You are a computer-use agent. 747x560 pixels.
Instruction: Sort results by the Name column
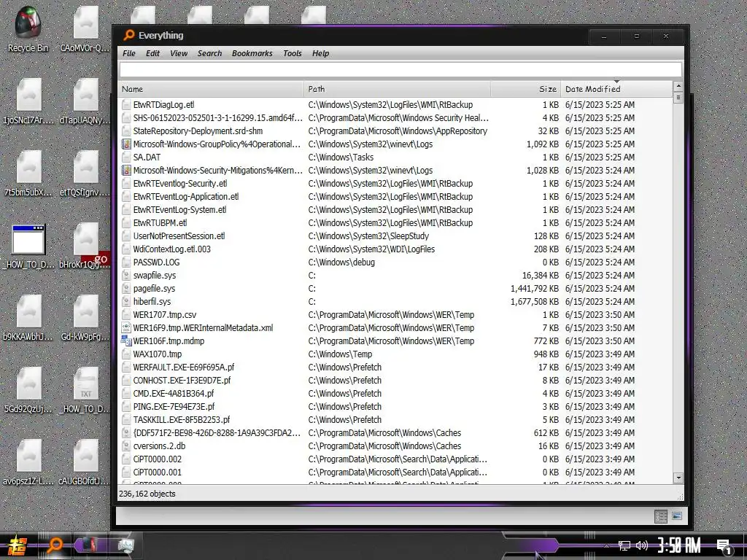coord(211,89)
